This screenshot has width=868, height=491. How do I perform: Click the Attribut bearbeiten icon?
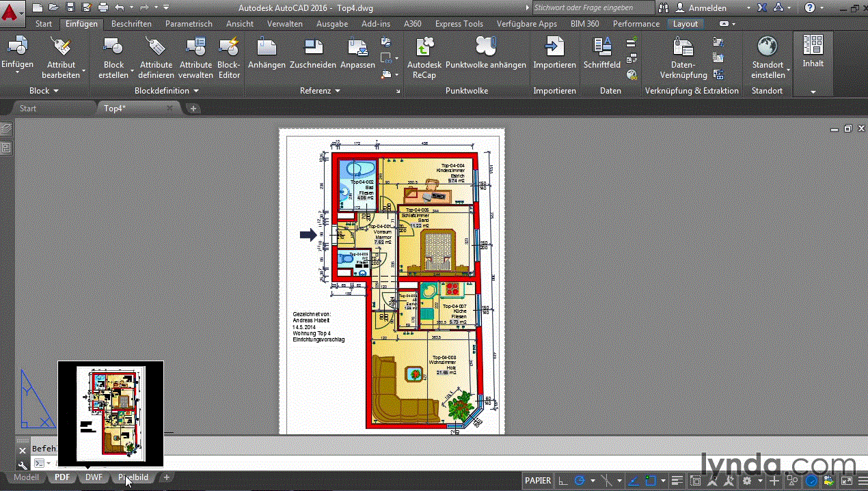tap(62, 46)
